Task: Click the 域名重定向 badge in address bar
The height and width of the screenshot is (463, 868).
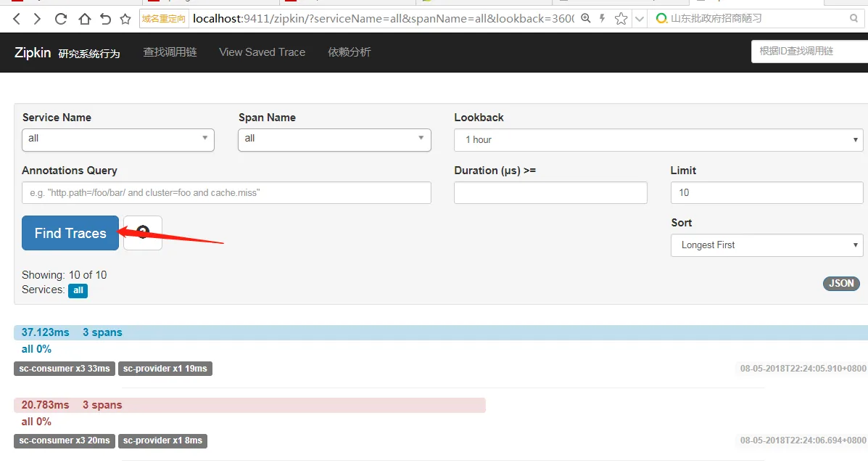Action: (164, 19)
